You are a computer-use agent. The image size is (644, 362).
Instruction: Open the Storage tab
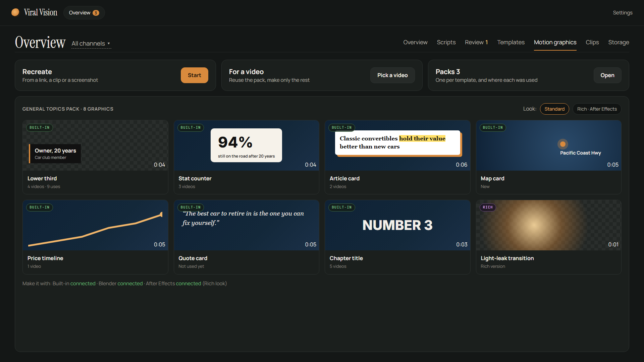point(619,42)
